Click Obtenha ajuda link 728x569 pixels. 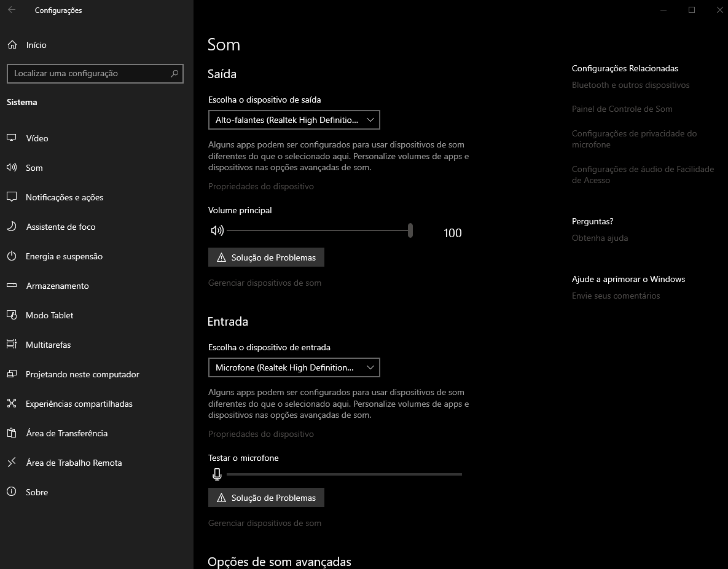(x=600, y=238)
